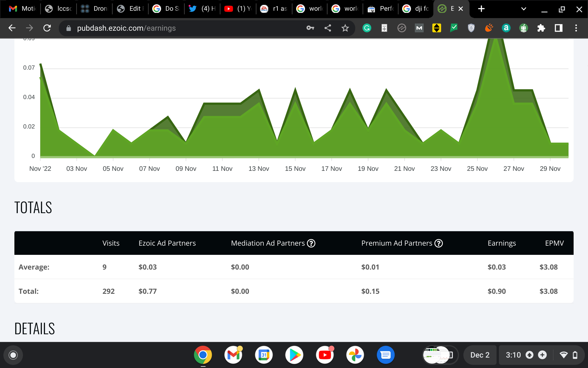588x368 pixels.
Task: Click the Average row label
Action: click(34, 267)
